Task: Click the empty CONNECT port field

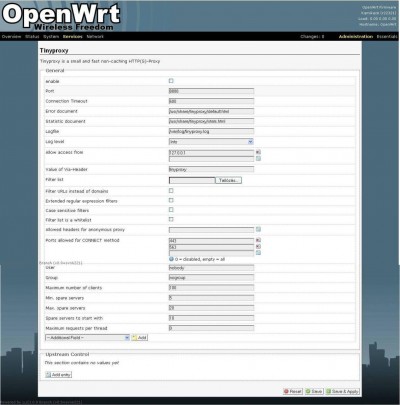Action: 211,253
